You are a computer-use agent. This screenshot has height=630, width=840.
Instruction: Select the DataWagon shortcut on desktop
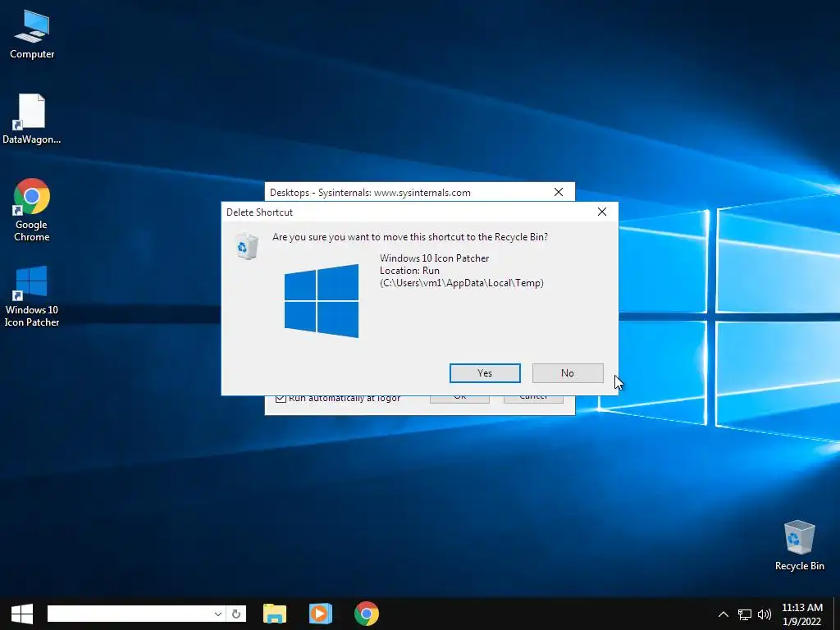(x=32, y=119)
